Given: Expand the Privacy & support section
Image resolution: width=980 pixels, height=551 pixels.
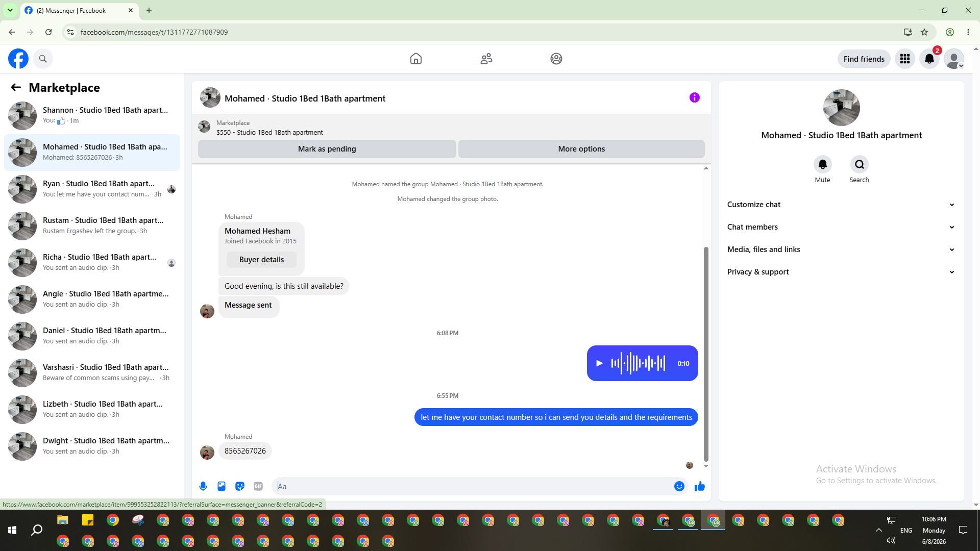Looking at the screenshot, I should click(x=841, y=272).
